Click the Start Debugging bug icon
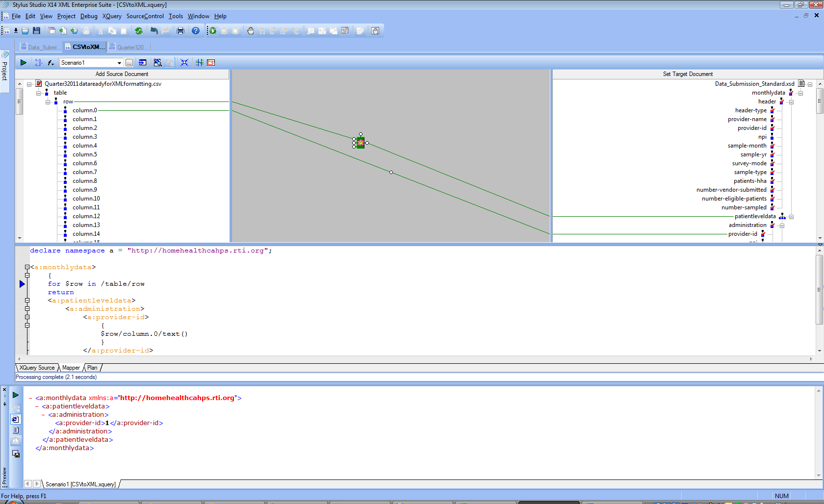The height and width of the screenshot is (504, 824). point(212,31)
